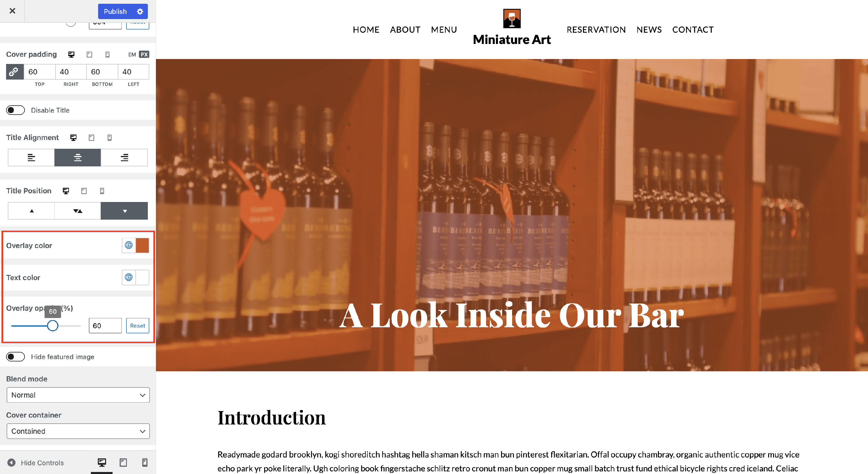Open publish settings gear

click(x=140, y=12)
